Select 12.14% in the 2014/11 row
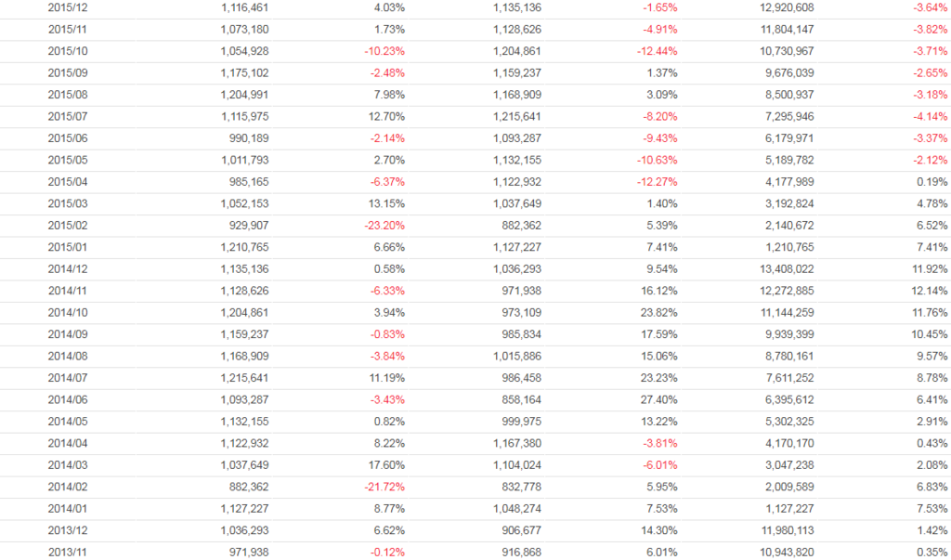Image resolution: width=951 pixels, height=560 pixels. point(929,290)
